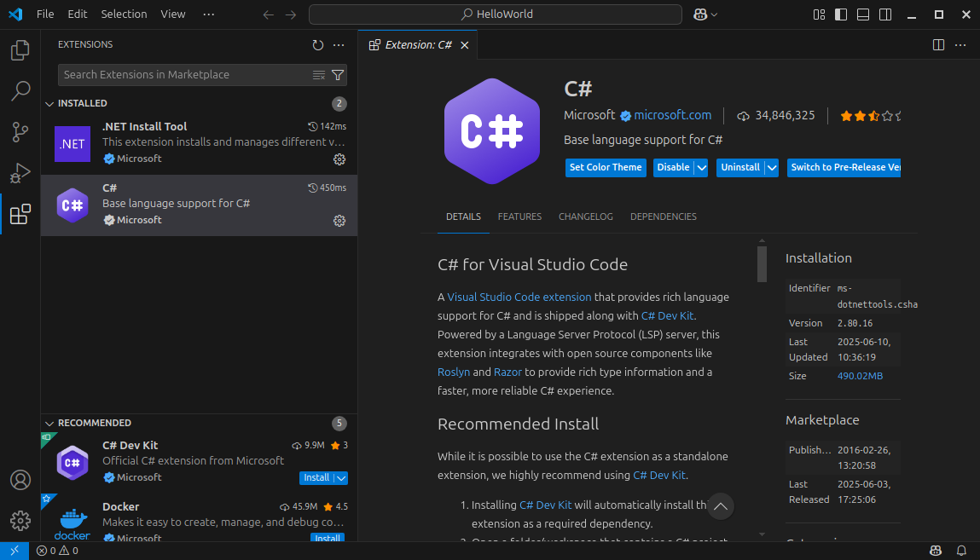The image size is (980, 560).
Task: Follow the Roslyn link
Action: pos(453,372)
